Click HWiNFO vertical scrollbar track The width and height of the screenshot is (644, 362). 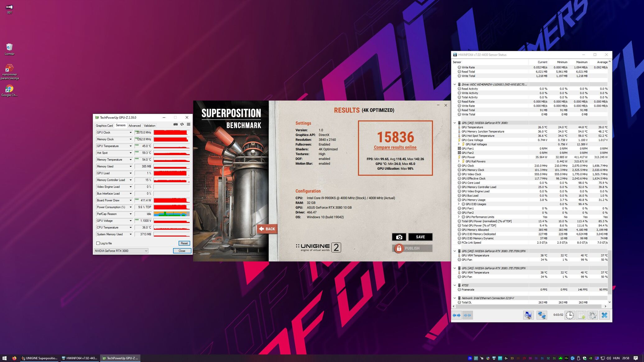pos(609,155)
